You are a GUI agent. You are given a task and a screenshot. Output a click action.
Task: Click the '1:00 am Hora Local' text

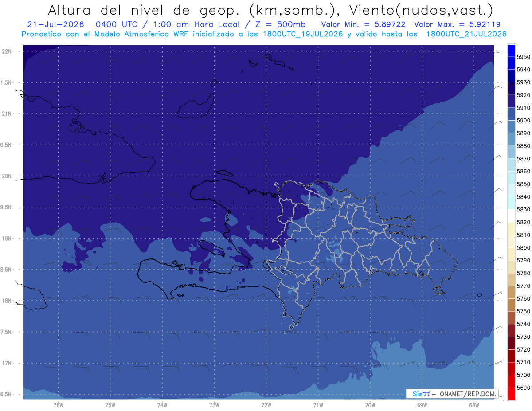coord(196,24)
